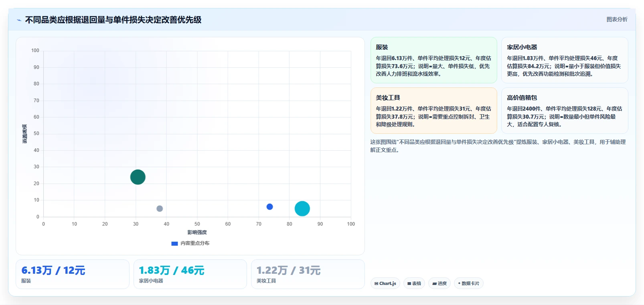Click the Chart.js tag chip

[385, 283]
